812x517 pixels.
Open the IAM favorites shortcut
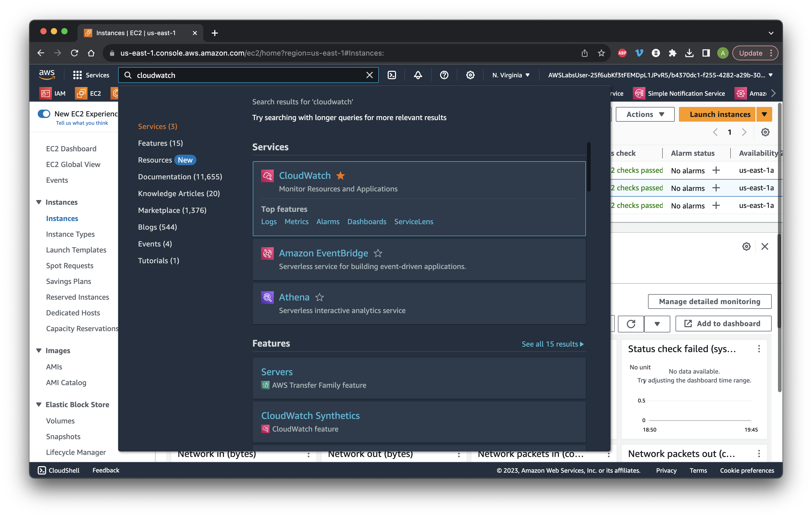point(53,94)
